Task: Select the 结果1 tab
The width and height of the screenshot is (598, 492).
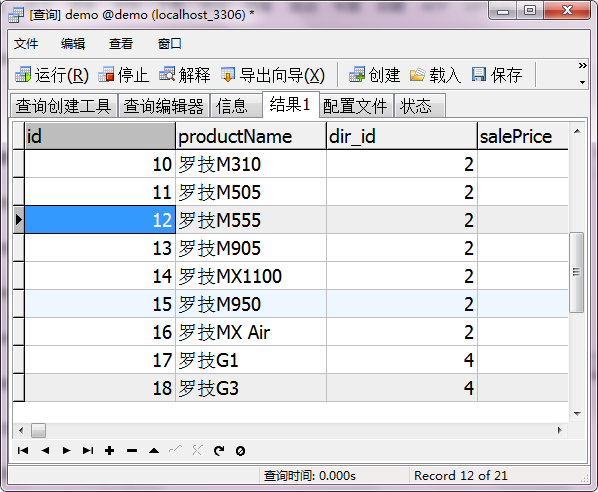Action: tap(290, 104)
